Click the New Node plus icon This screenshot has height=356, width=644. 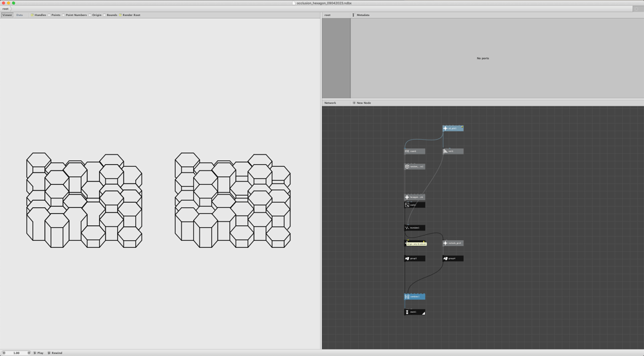[354, 102]
